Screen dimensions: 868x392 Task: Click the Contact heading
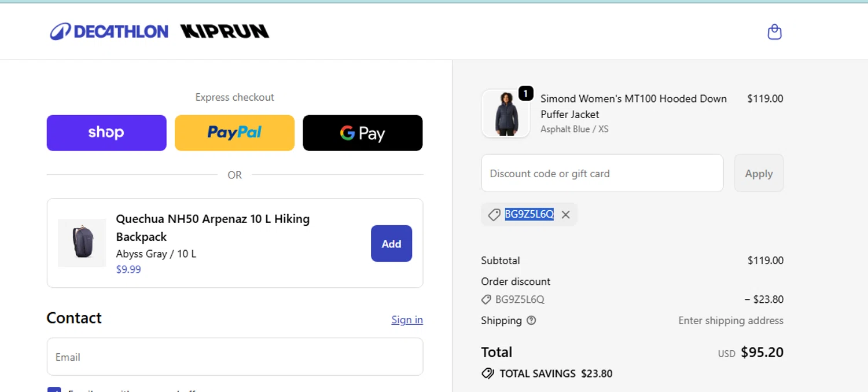[x=74, y=318]
